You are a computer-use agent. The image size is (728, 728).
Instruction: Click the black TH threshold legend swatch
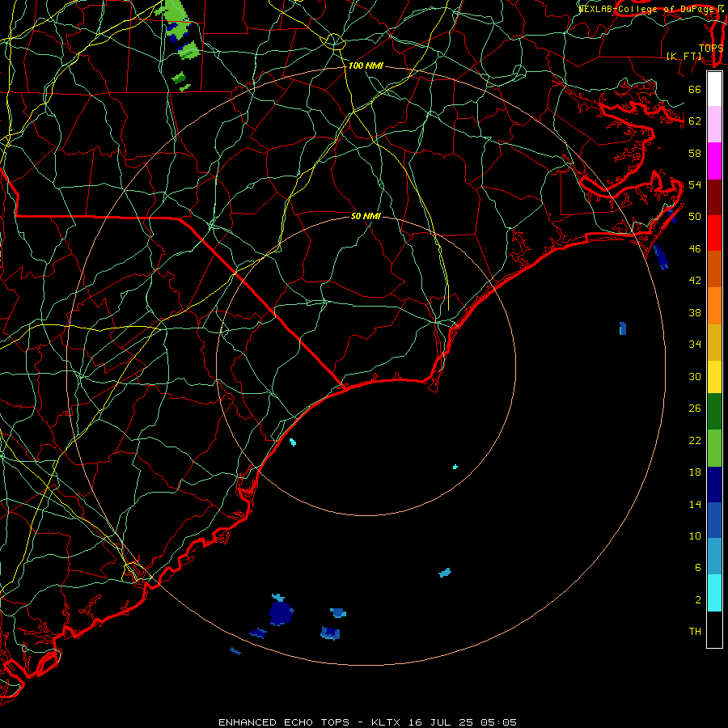pyautogui.click(x=714, y=629)
